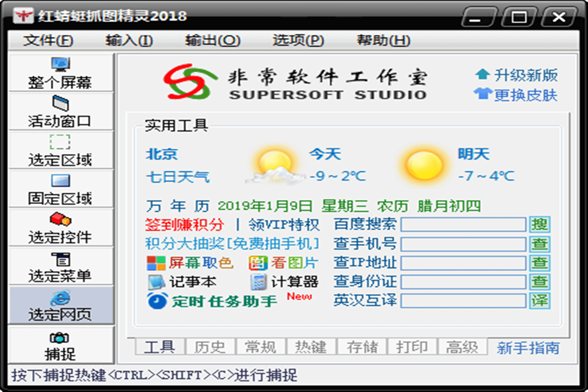Viewport: 588px width, 392px height.
Task: Click today's temperature -9～2℃
Action: pyautogui.click(x=338, y=176)
